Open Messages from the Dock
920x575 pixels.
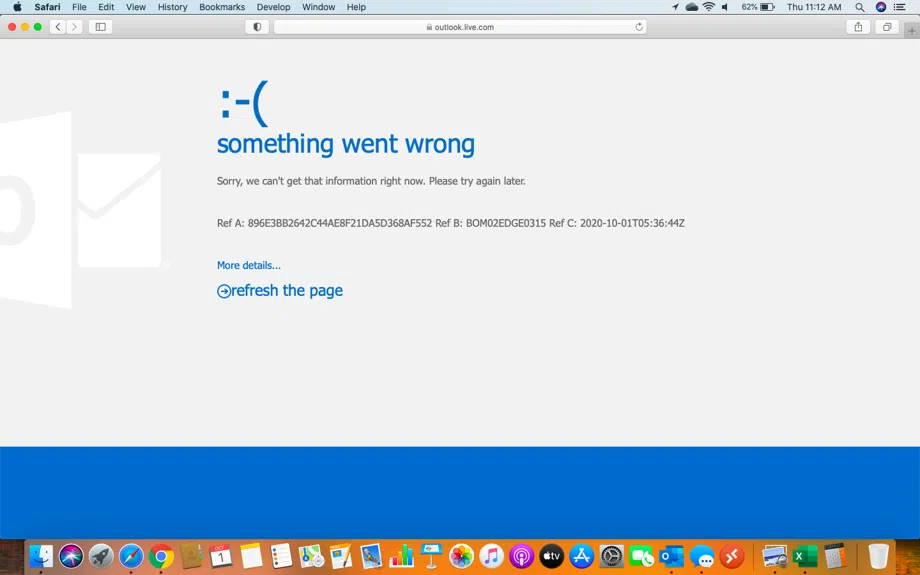(x=702, y=556)
